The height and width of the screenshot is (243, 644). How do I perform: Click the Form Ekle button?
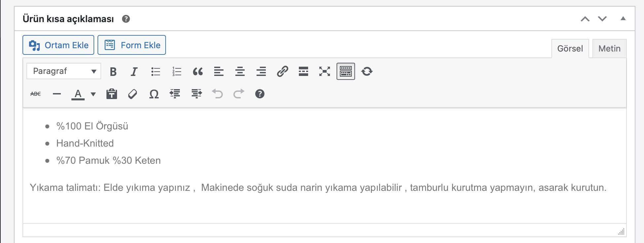coord(132,45)
